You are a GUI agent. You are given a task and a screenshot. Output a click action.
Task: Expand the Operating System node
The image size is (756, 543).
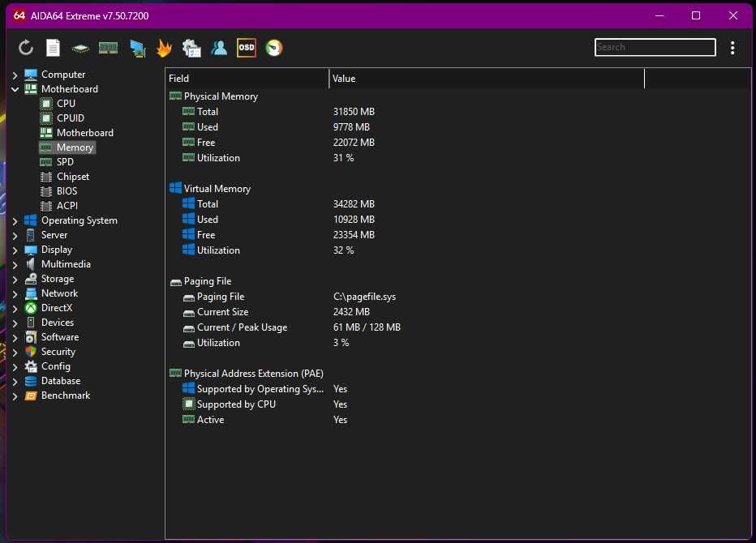click(15, 221)
